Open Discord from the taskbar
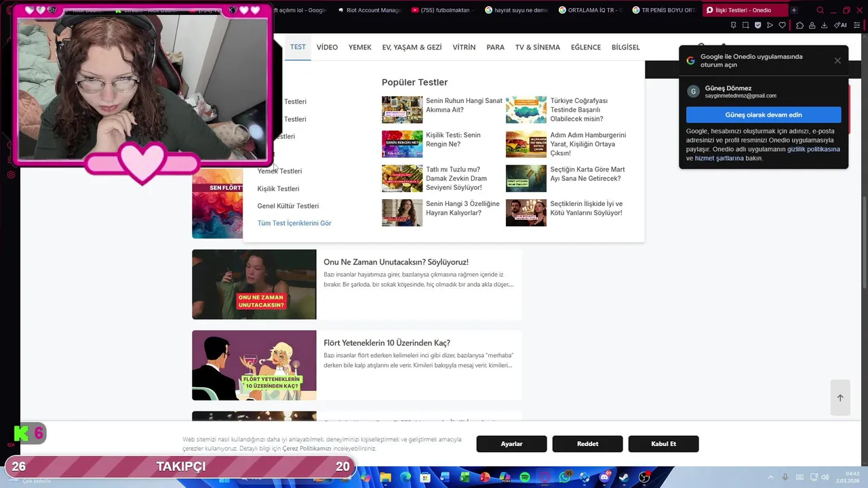The image size is (868, 488). pos(604,477)
